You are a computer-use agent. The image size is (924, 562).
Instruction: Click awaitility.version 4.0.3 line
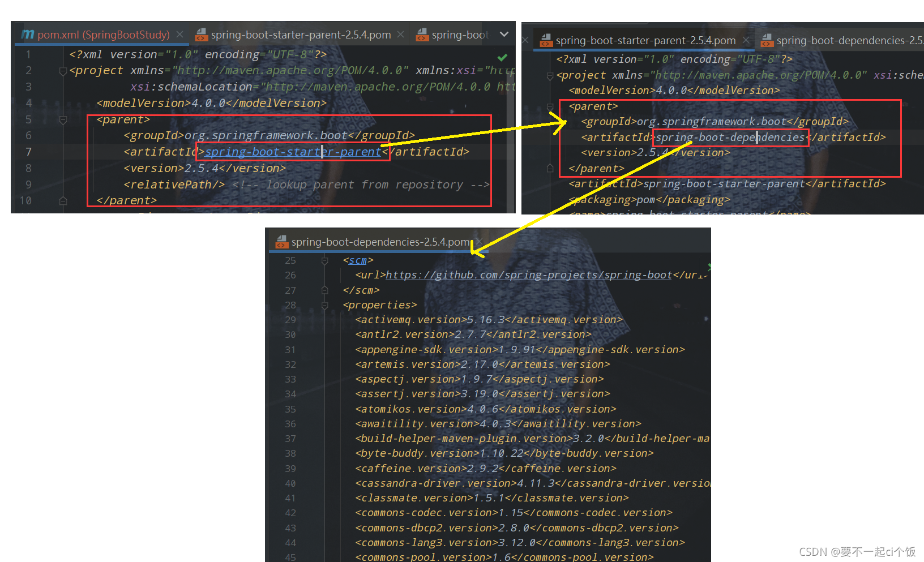pos(498,423)
